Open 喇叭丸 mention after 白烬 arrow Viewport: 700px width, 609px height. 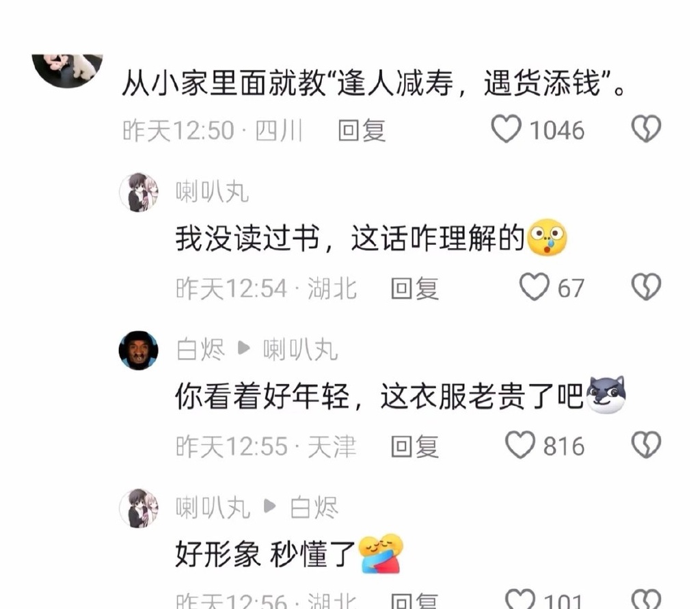pyautogui.click(x=301, y=349)
